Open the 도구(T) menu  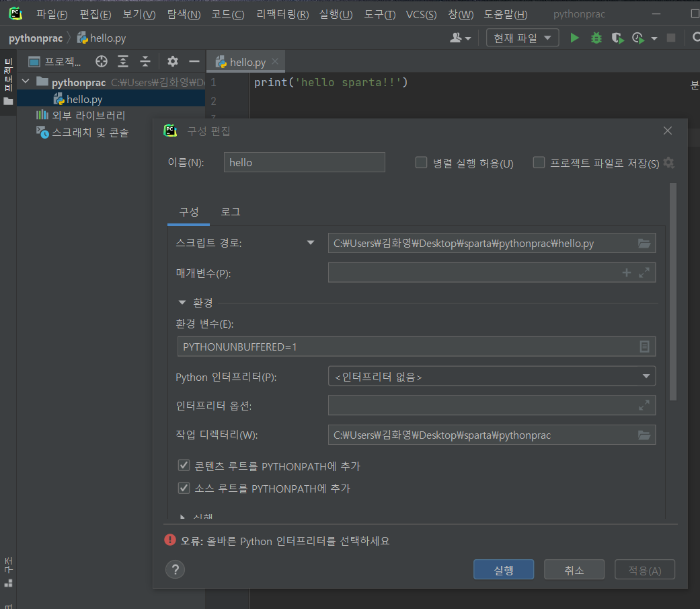click(x=379, y=14)
